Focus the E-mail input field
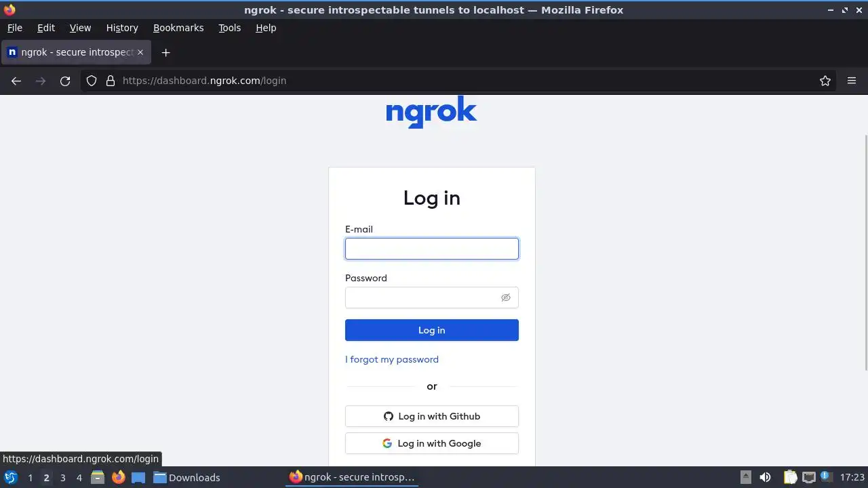Viewport: 868px width, 488px height. coord(431,249)
